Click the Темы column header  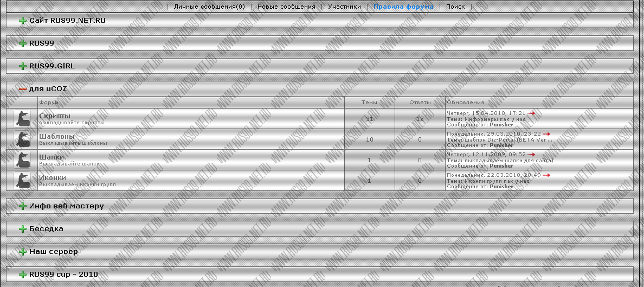(369, 103)
